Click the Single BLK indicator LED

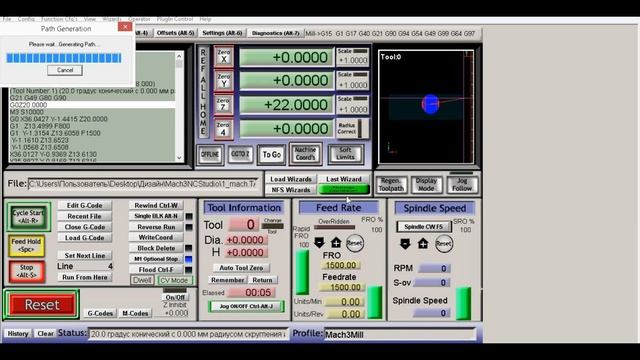189,216
